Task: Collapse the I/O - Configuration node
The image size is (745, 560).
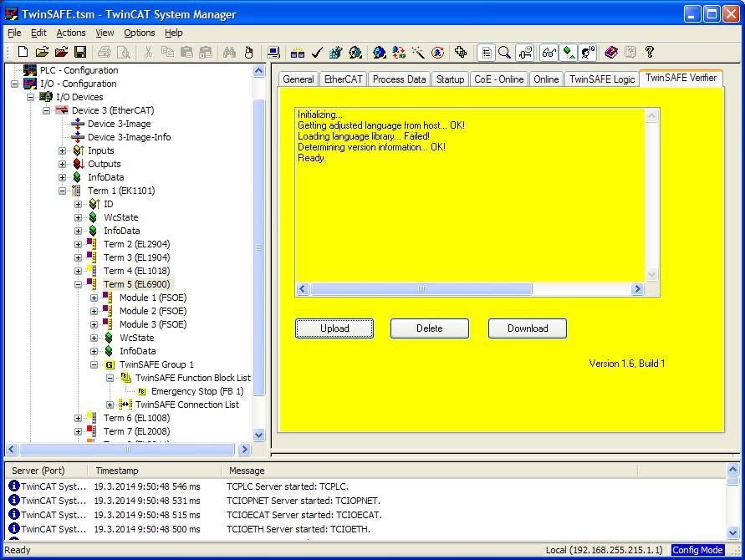Action: click(15, 84)
